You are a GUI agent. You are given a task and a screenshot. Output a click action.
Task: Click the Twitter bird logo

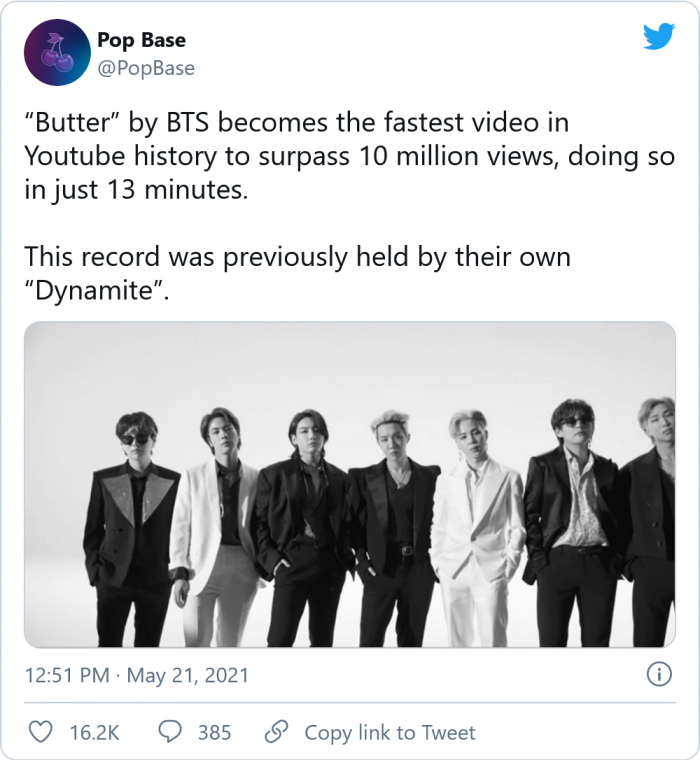[x=658, y=36]
